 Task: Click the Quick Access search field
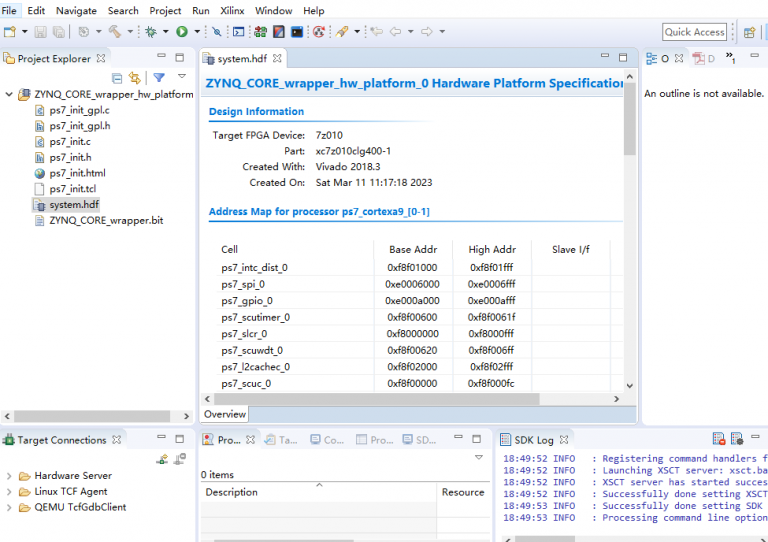click(694, 32)
